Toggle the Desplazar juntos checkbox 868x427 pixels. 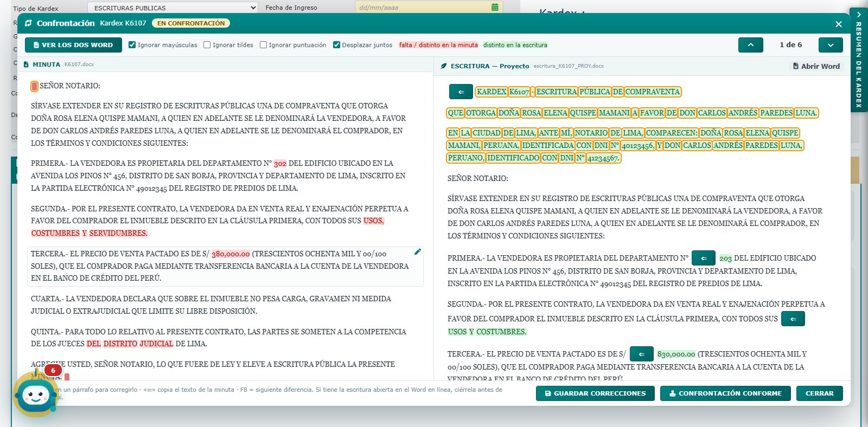(x=336, y=45)
